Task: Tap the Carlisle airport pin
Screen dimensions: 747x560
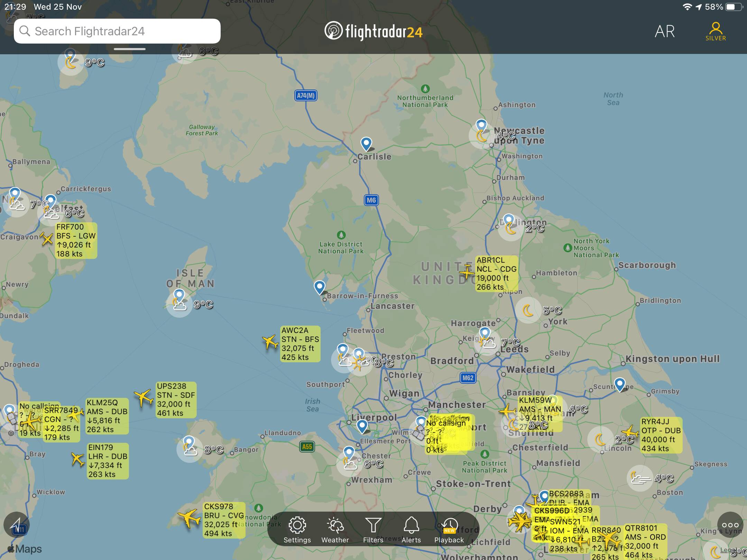Action: point(366,144)
